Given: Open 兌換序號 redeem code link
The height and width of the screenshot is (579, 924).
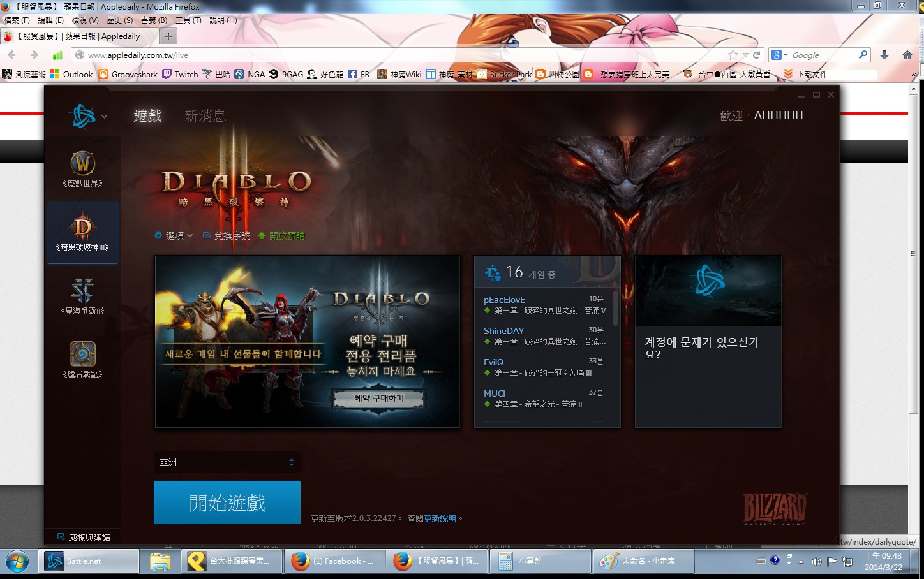Looking at the screenshot, I should click(227, 236).
